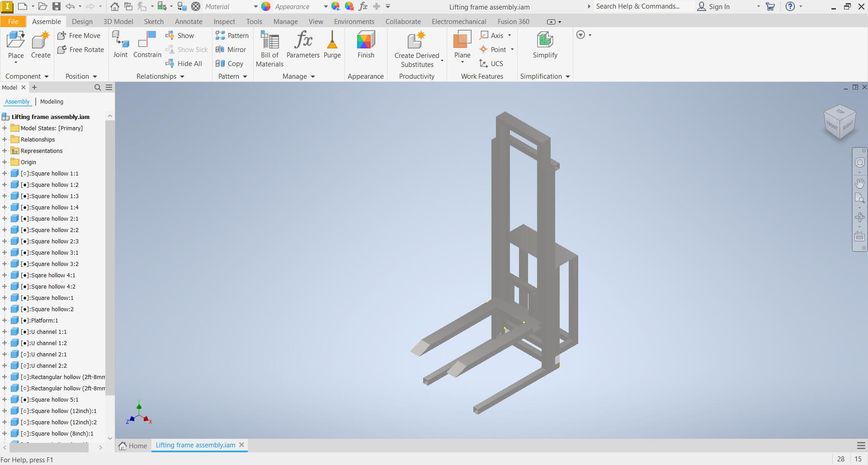This screenshot has width=868, height=465.
Task: Switch to the 3D Model ribbon tab
Action: click(x=118, y=22)
